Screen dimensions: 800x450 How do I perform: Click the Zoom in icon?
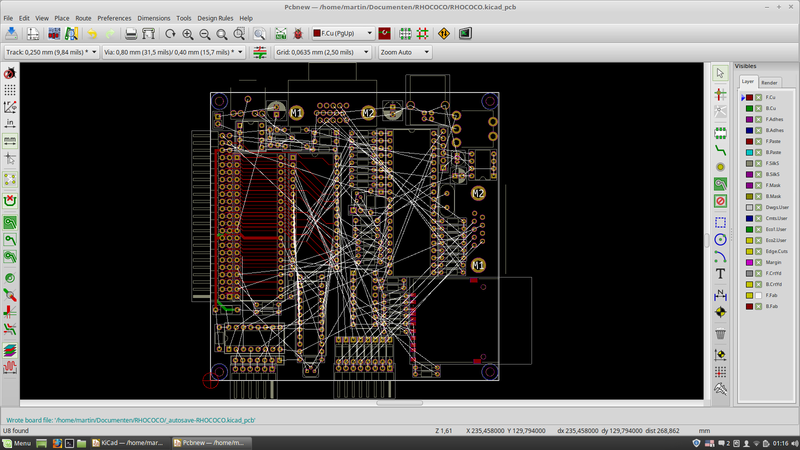(188, 34)
